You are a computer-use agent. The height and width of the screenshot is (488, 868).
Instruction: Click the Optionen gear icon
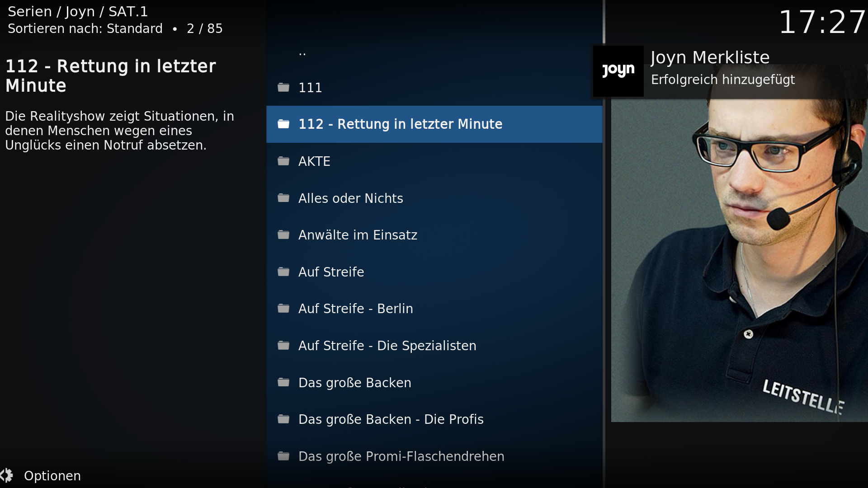click(7, 475)
